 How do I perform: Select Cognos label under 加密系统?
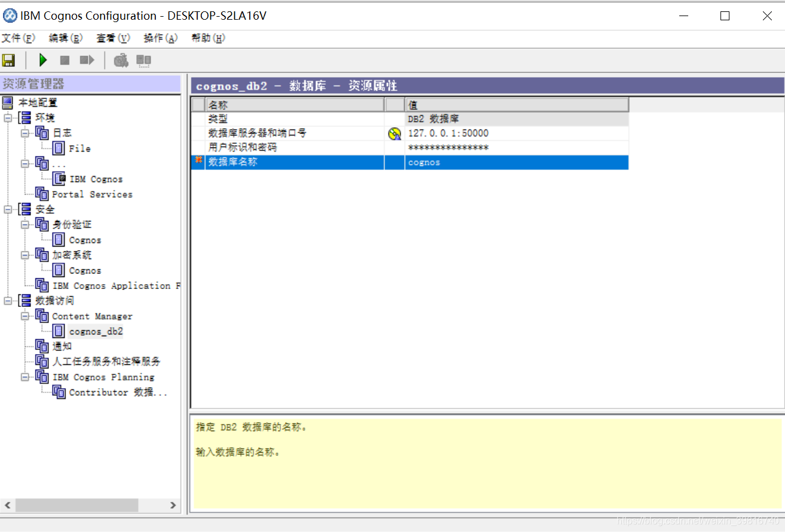point(85,270)
